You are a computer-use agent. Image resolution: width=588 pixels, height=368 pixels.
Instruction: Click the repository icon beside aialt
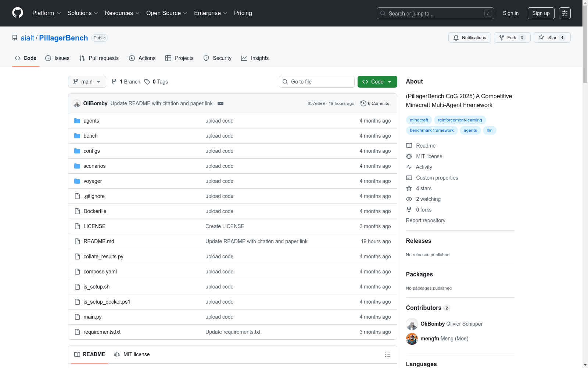tap(15, 38)
